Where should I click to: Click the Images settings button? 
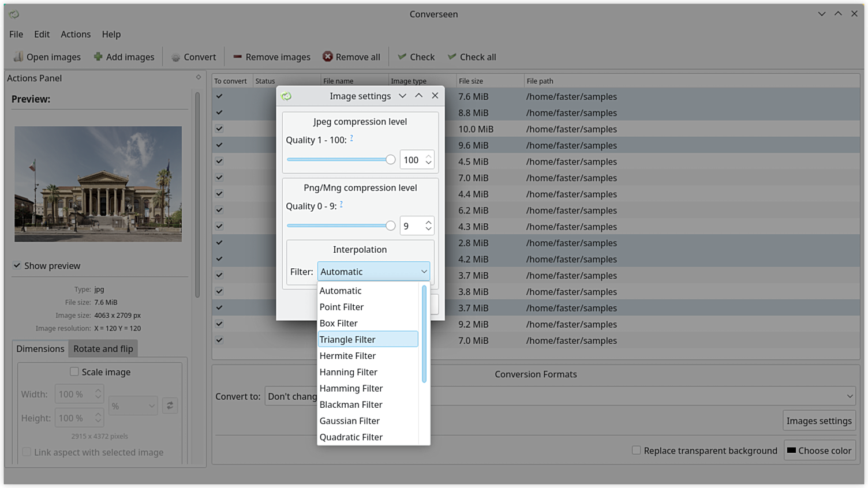(x=818, y=421)
